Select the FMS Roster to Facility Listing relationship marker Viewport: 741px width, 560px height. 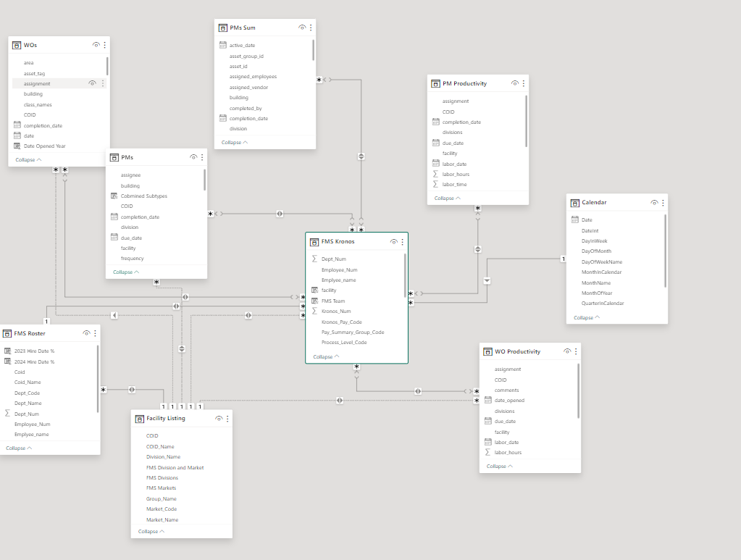point(132,390)
